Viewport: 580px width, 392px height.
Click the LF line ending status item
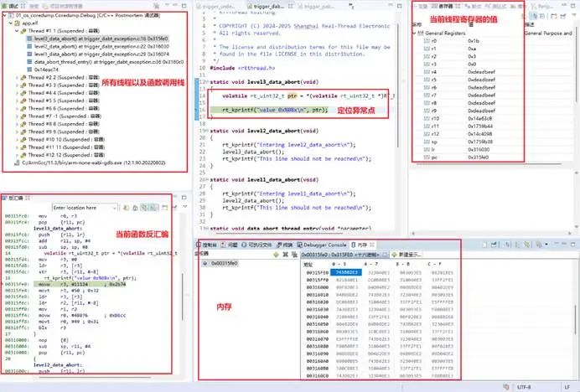(x=567, y=387)
